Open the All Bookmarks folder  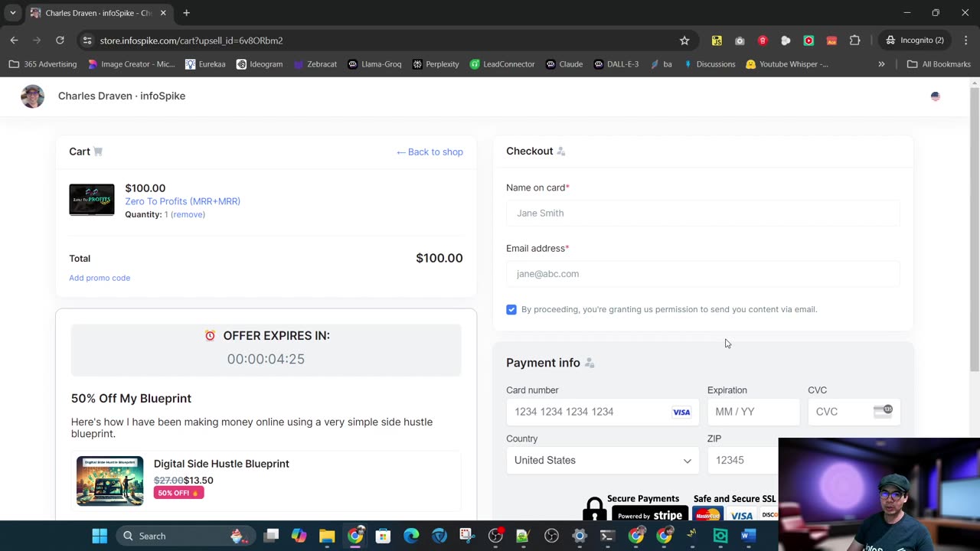939,64
